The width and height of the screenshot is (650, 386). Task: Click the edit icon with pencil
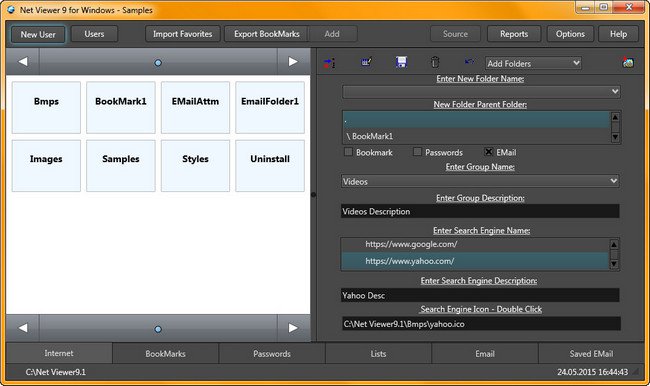tap(366, 62)
